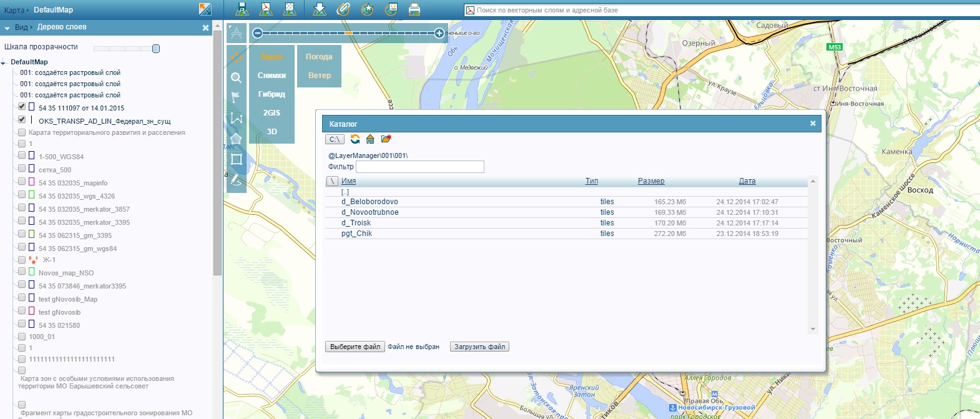Screen dimensions: 980x419
Task: Enable the Novos_map_NSO layer checkbox
Action: 22,272
